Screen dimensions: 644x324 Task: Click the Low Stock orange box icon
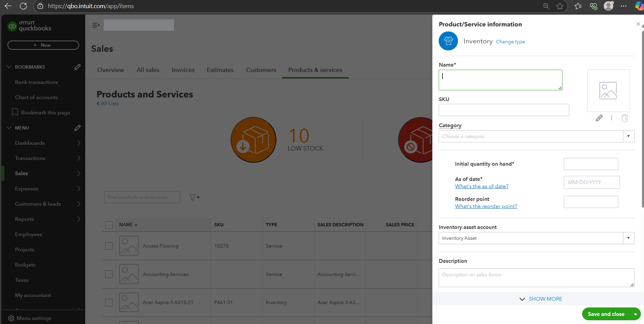click(x=253, y=140)
